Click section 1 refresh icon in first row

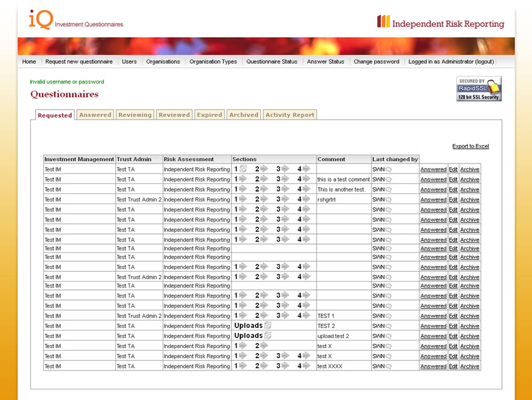point(243,169)
